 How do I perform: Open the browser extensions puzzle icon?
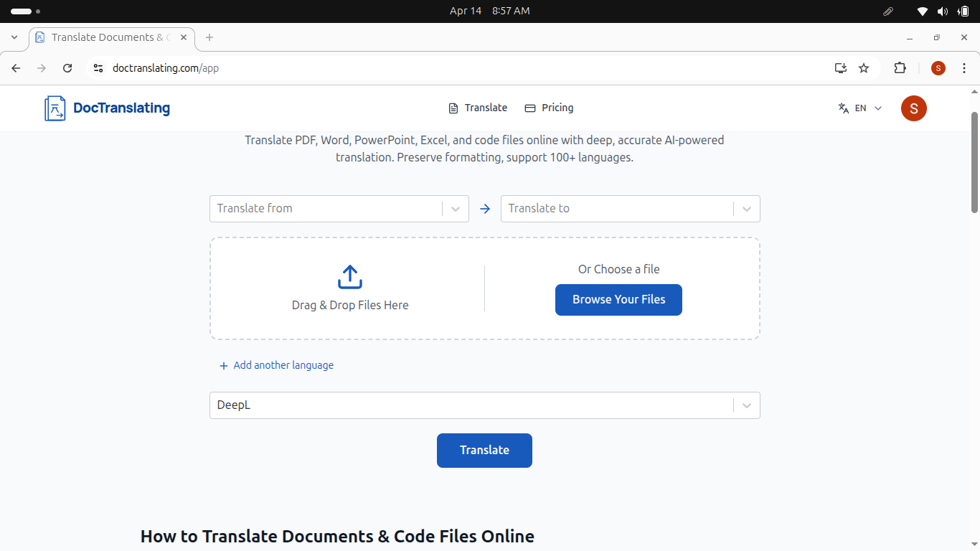[x=900, y=68]
